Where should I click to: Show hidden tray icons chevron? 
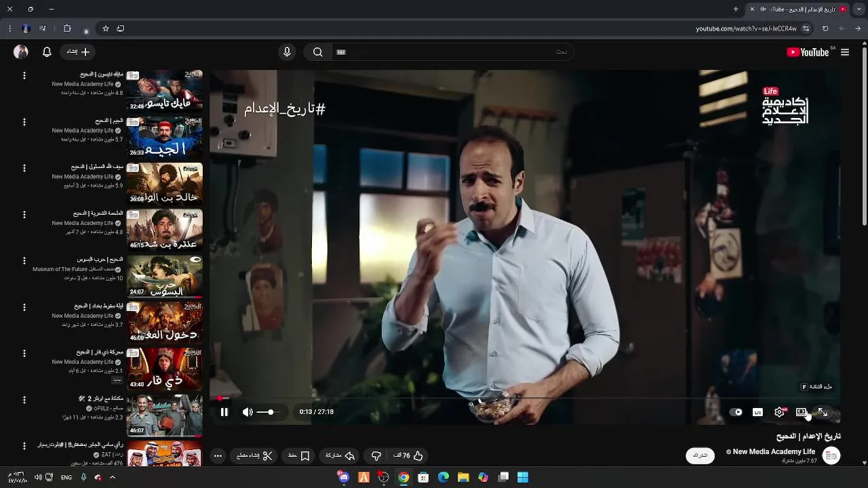(x=113, y=478)
